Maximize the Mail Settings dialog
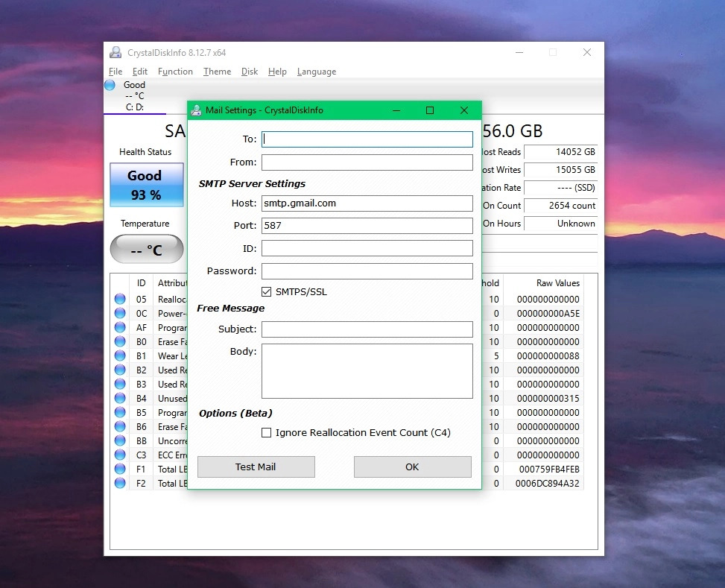 pos(430,110)
